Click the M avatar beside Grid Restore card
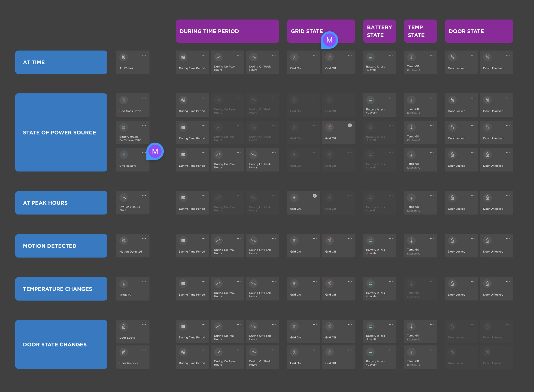534x392 pixels. pos(155,151)
